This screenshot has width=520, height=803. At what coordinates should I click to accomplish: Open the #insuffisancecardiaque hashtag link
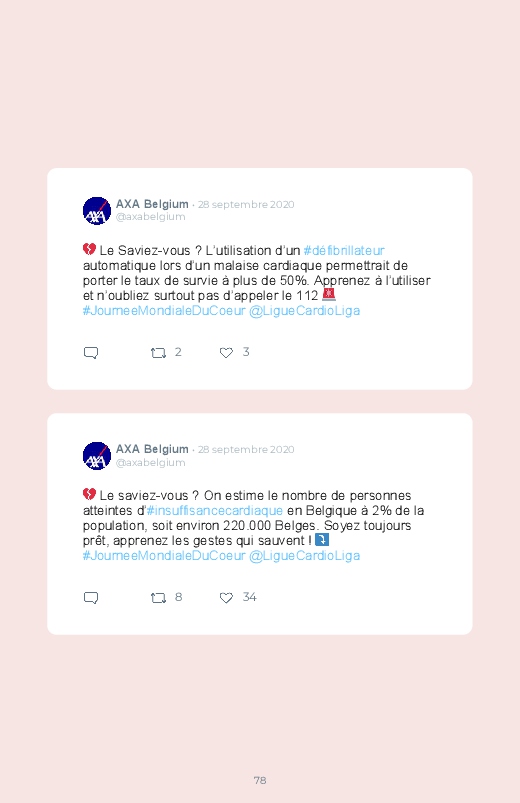pyautogui.click(x=215, y=511)
